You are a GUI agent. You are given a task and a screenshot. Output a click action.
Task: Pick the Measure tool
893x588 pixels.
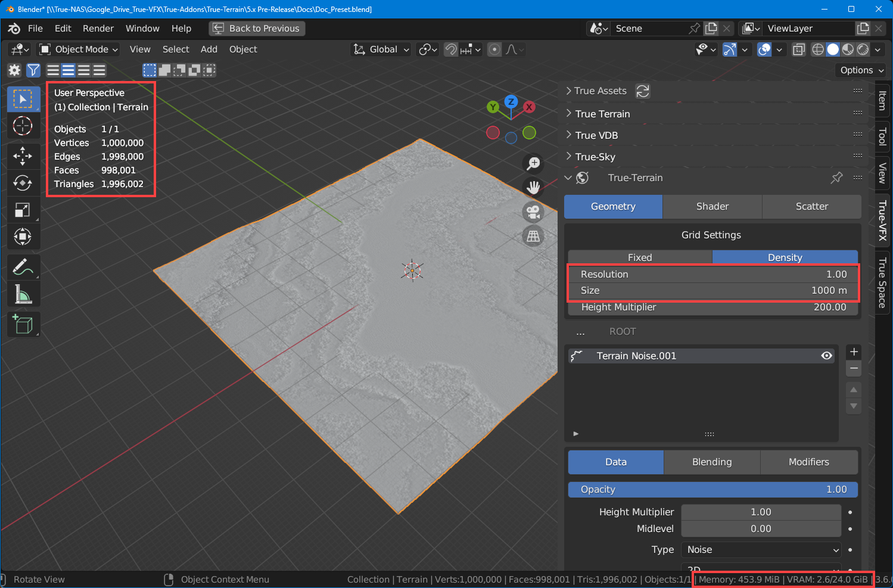coord(23,294)
